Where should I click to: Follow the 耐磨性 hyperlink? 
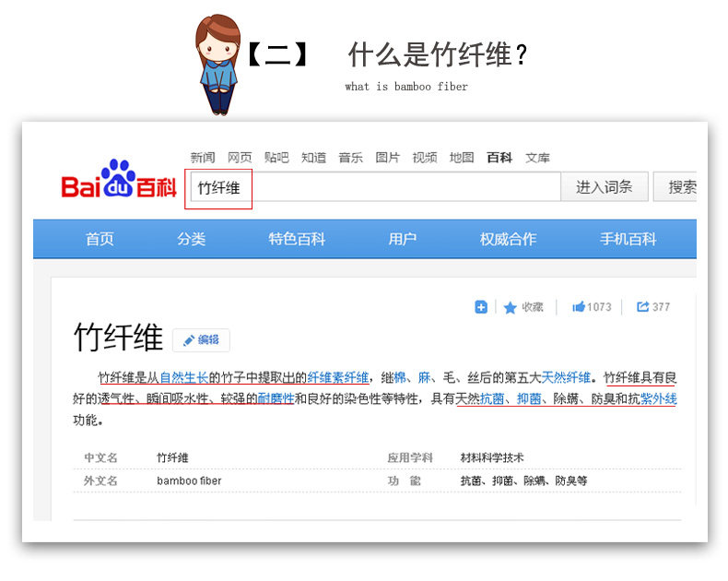pyautogui.click(x=276, y=398)
